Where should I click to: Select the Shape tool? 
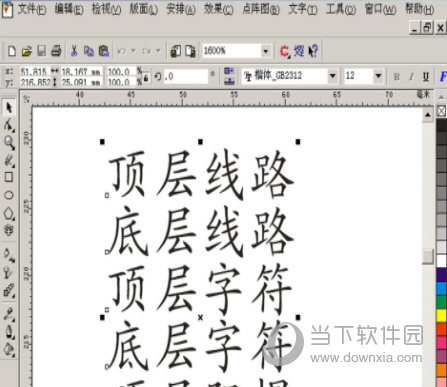coord(9,125)
